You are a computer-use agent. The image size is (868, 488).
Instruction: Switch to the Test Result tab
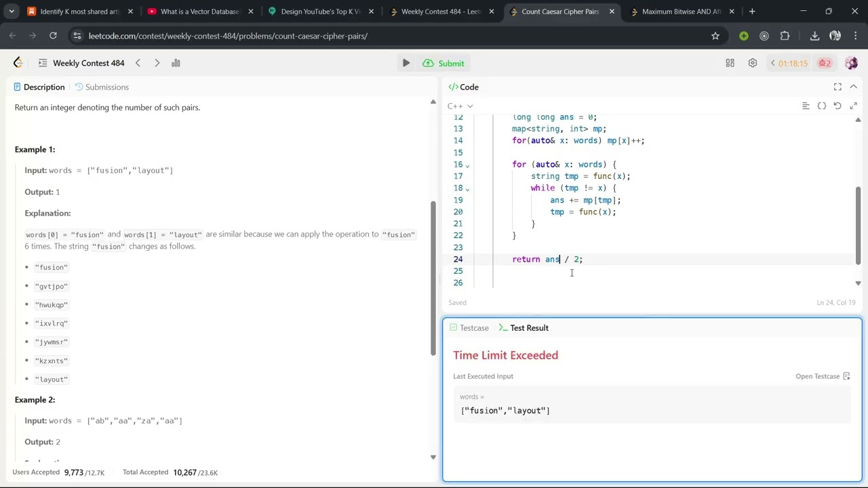click(524, 328)
